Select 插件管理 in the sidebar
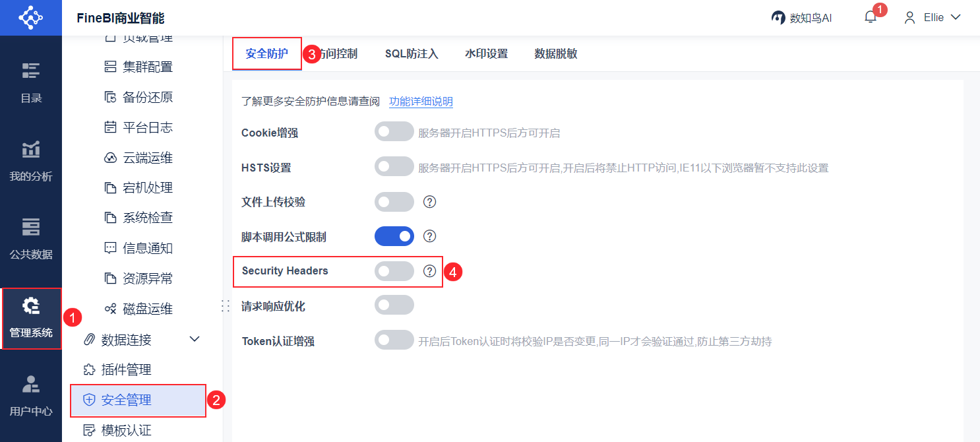980x442 pixels. [x=126, y=369]
